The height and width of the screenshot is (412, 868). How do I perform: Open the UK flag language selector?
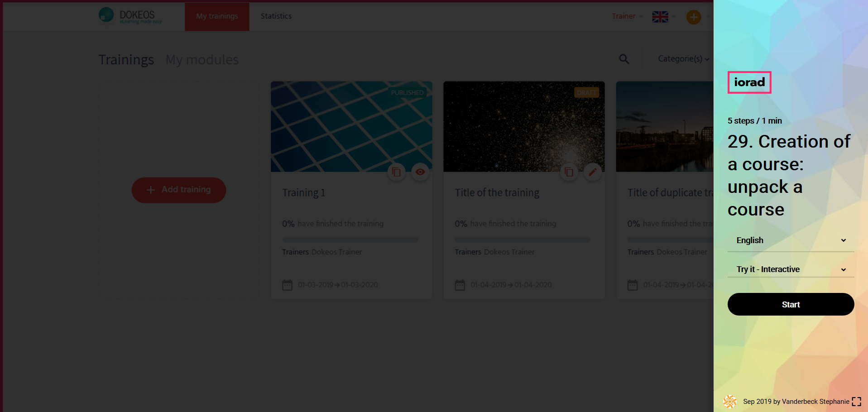pos(663,17)
